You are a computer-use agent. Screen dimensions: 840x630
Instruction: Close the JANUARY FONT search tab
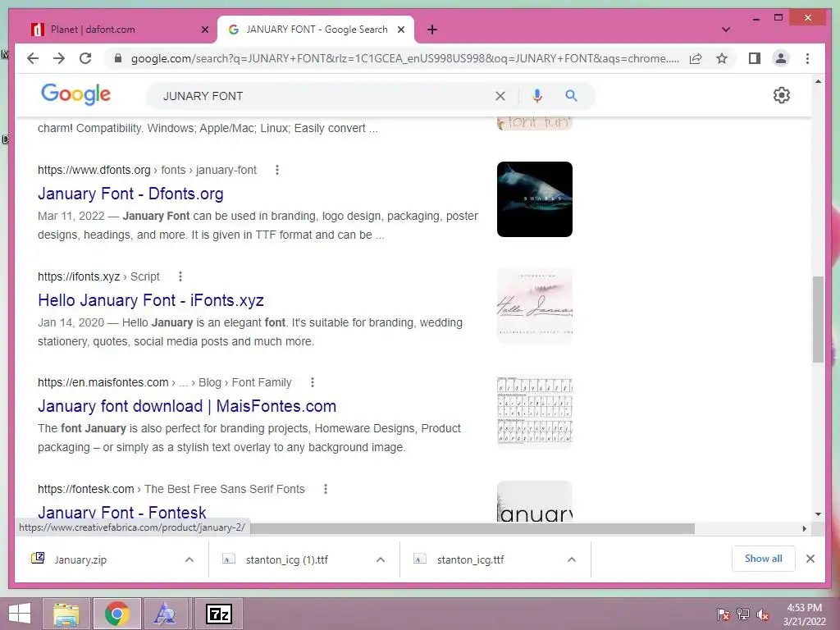point(400,30)
